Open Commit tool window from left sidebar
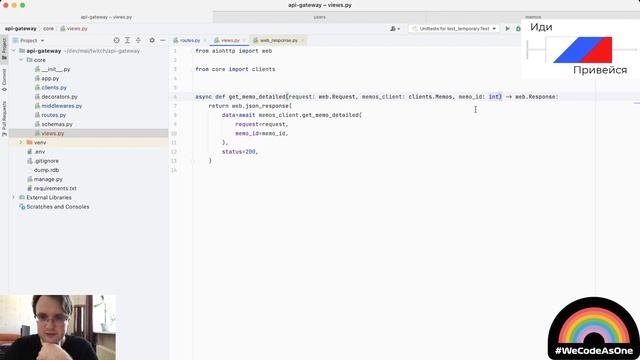The height and width of the screenshot is (360, 640). [x=4, y=80]
